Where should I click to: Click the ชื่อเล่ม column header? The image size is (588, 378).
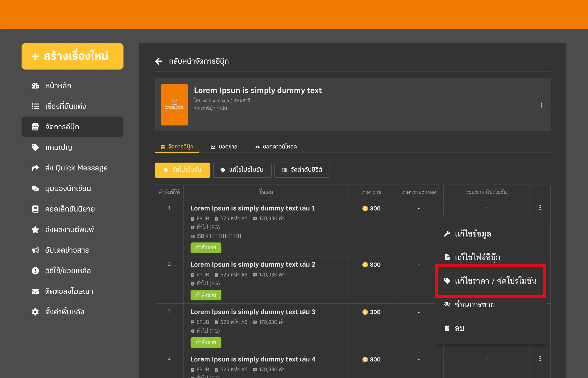[x=266, y=192]
